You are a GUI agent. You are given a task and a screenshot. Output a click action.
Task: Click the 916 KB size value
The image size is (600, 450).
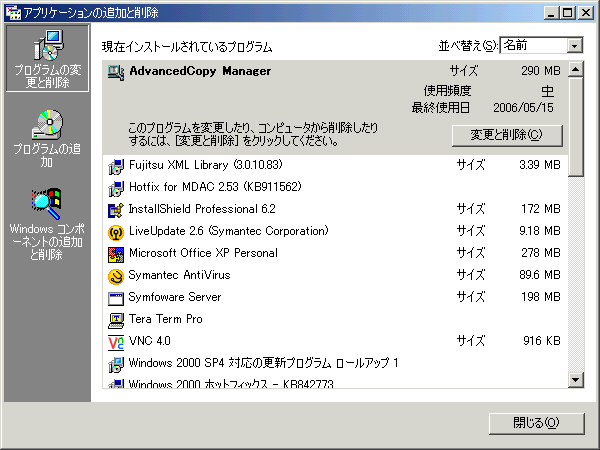coord(542,341)
